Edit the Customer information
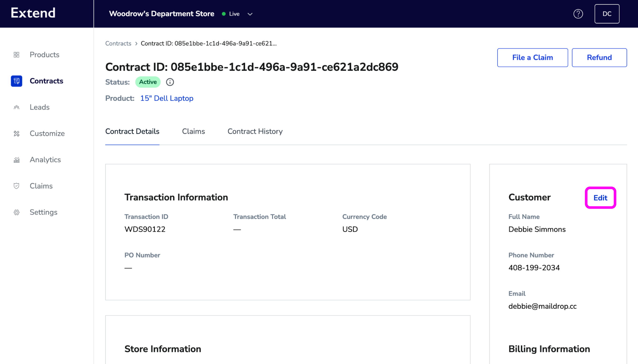Image resolution: width=638 pixels, height=364 pixels. click(600, 198)
